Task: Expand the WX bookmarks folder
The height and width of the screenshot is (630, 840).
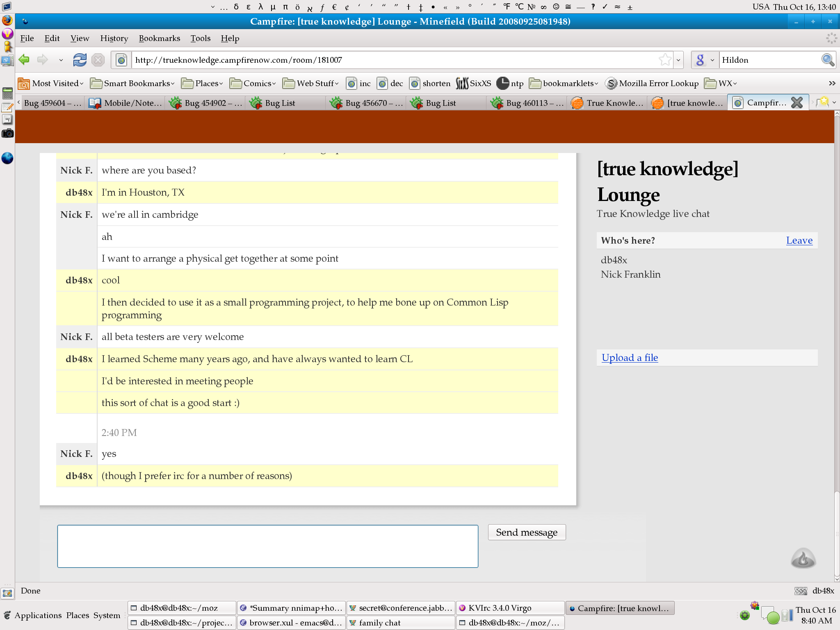Action: 721,83
